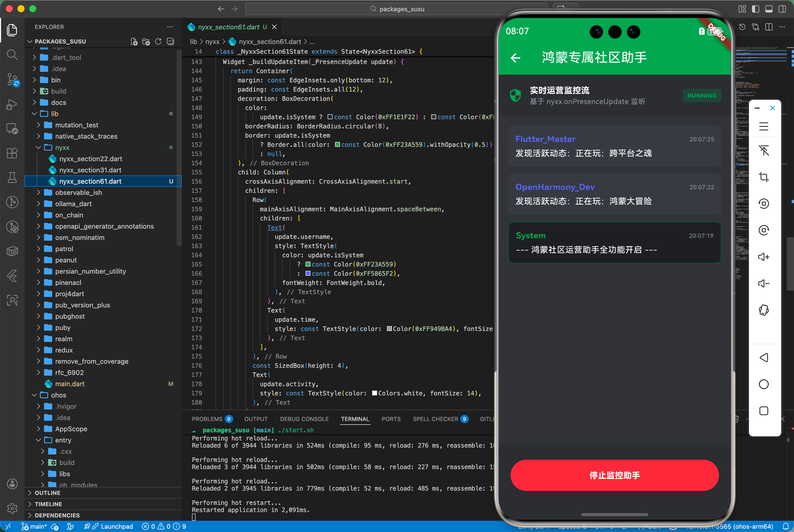Open the OpenHarmony_Dev activity card
Image resolution: width=794 pixels, height=532 pixels.
614,194
